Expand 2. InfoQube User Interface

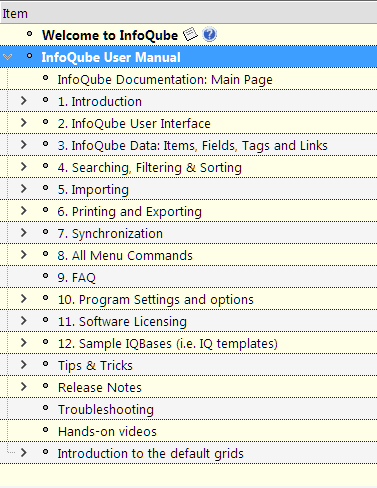coord(23,123)
